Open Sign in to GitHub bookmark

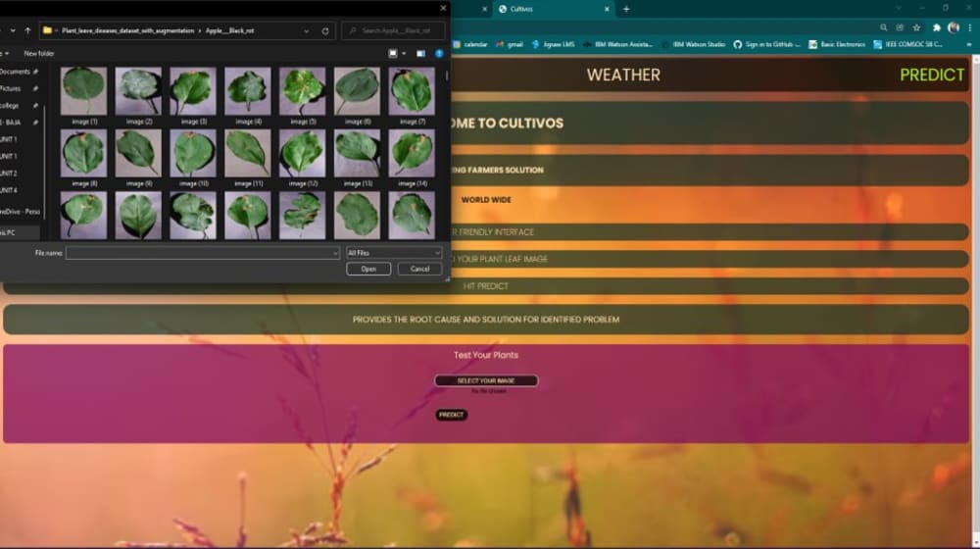[x=767, y=44]
